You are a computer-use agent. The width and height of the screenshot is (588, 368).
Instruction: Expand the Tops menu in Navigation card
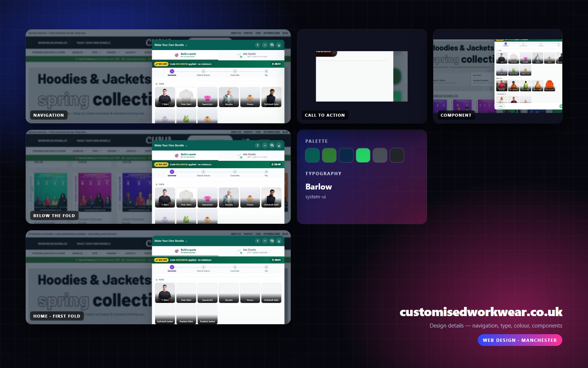tap(96, 52)
